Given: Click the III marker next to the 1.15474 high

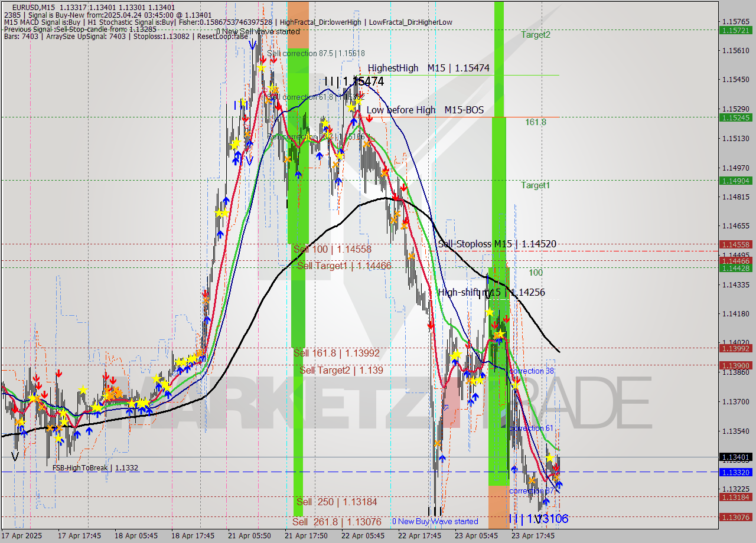Looking at the screenshot, I should pos(331,81).
